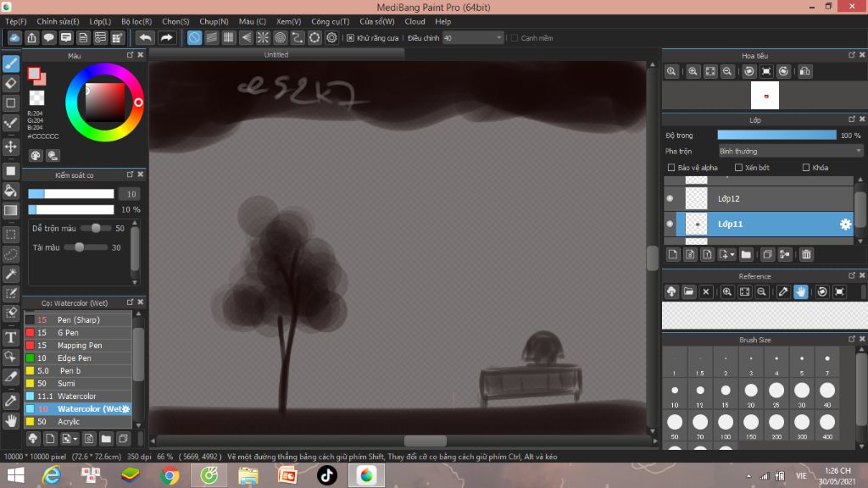Toggle the hand tool in Reference panel
Screen dimensions: 868x488
[x=800, y=291]
